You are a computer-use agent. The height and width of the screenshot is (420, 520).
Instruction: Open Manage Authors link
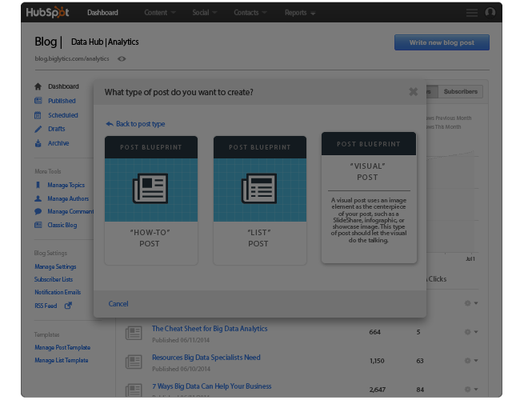click(x=68, y=198)
